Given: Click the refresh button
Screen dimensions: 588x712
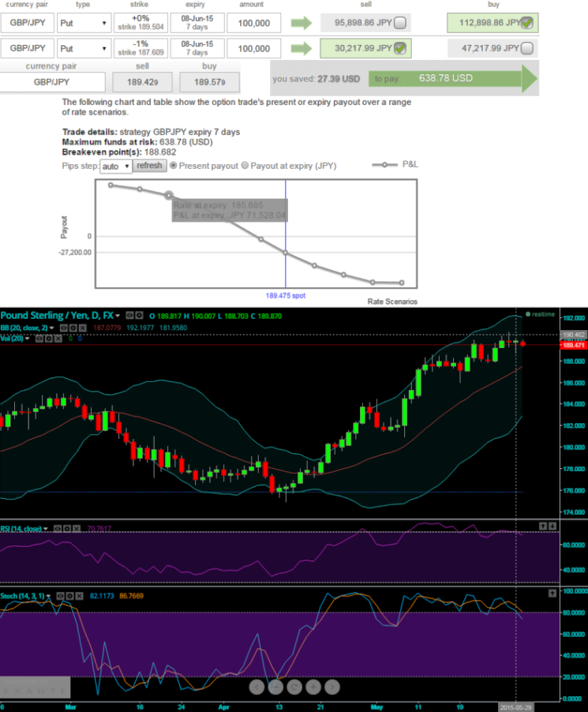Looking at the screenshot, I should pos(149,166).
